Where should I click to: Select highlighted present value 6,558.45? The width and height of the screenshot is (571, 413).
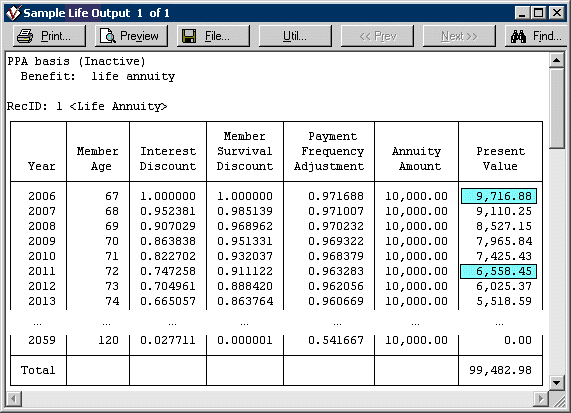click(499, 271)
